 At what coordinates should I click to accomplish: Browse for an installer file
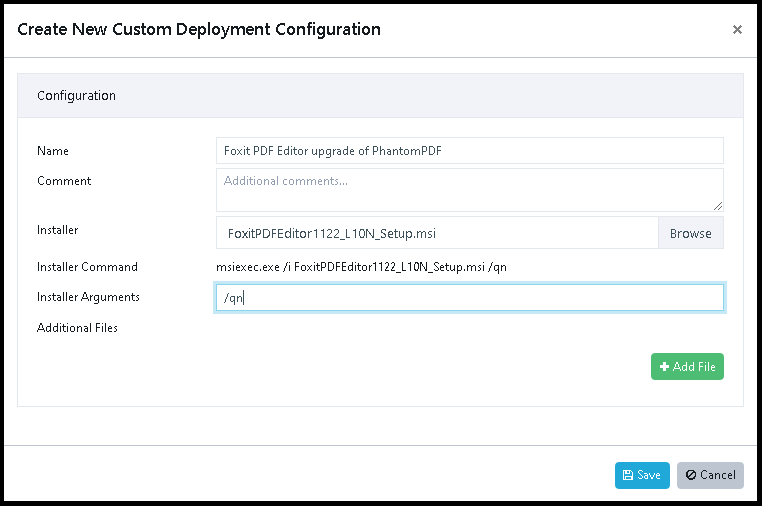click(x=691, y=233)
